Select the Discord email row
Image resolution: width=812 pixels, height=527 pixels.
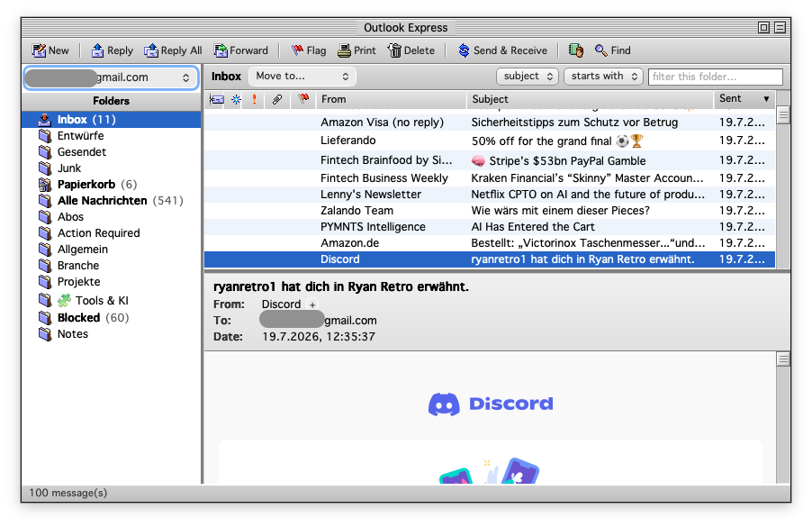point(490,259)
